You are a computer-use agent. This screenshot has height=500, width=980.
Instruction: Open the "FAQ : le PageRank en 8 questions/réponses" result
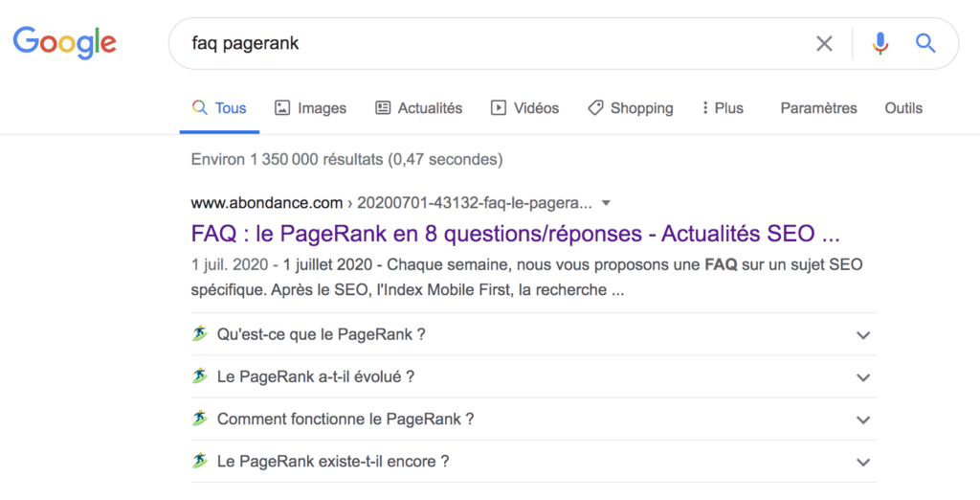pyautogui.click(x=515, y=234)
